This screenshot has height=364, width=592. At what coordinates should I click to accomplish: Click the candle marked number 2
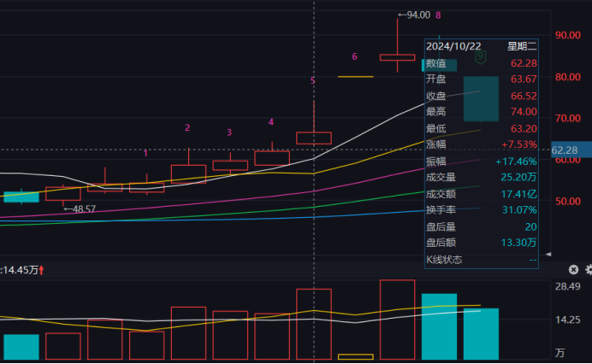coord(188,173)
